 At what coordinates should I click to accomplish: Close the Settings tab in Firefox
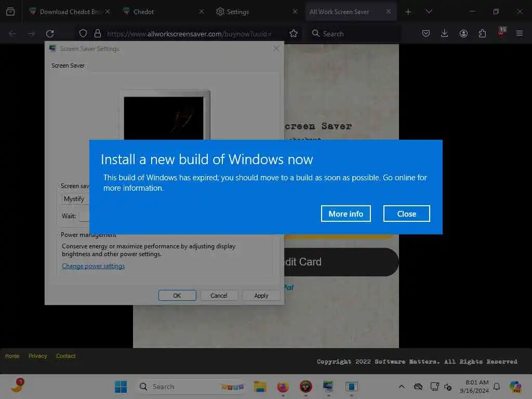coord(295,11)
